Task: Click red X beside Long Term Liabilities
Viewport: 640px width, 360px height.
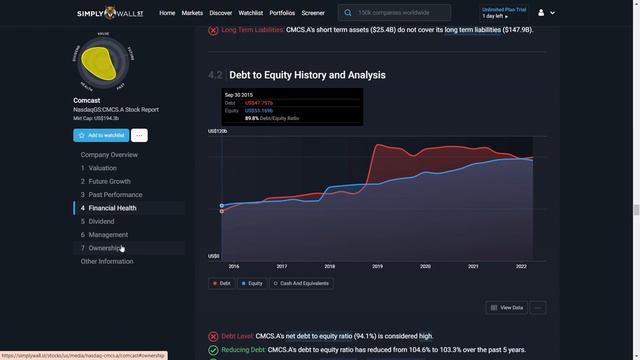Action: point(213,30)
